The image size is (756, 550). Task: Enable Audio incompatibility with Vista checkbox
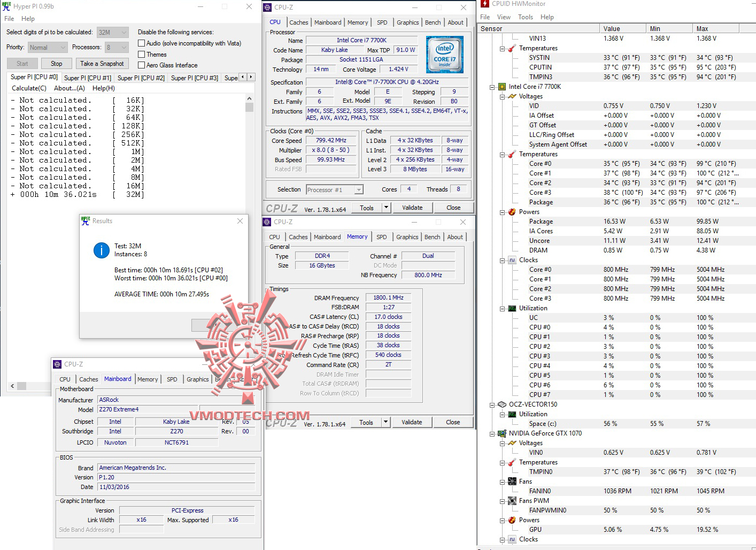[x=142, y=43]
